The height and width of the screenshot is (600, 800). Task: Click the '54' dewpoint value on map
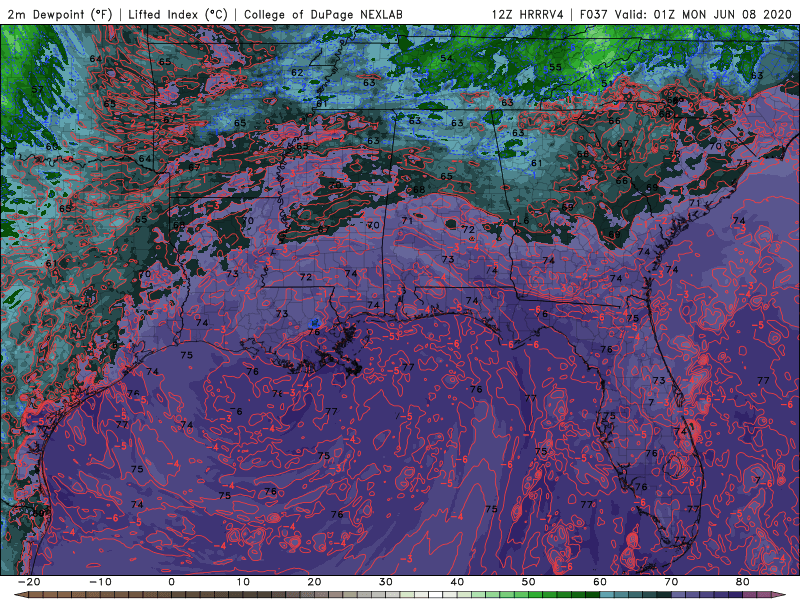[446, 58]
